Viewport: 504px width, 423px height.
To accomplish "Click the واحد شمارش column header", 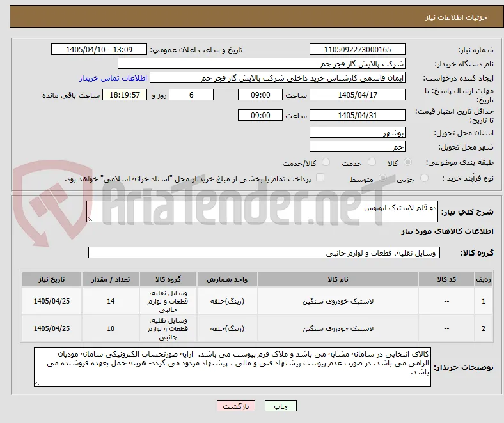I will coord(227,279).
